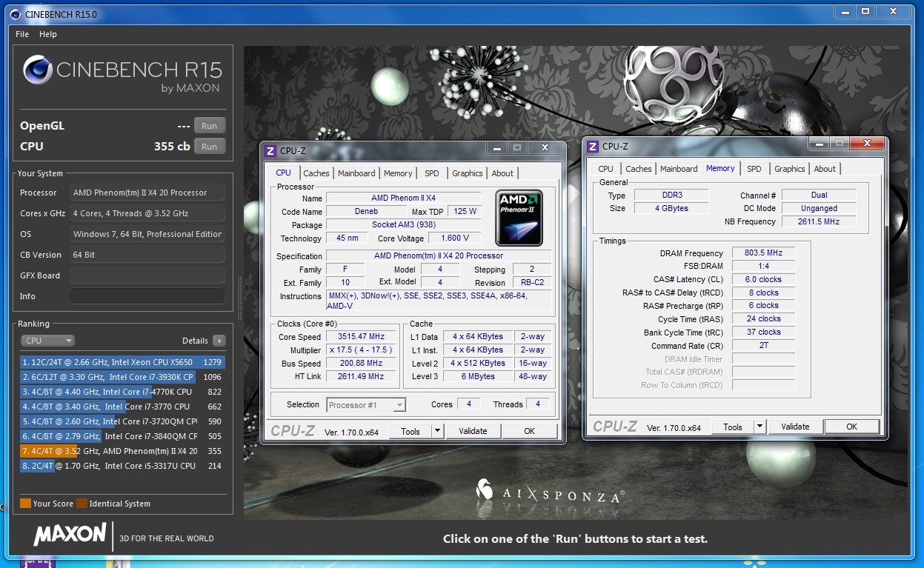Click the NB Frequency value 2611.5 MHz
This screenshot has height=568, width=924.
pos(818,221)
